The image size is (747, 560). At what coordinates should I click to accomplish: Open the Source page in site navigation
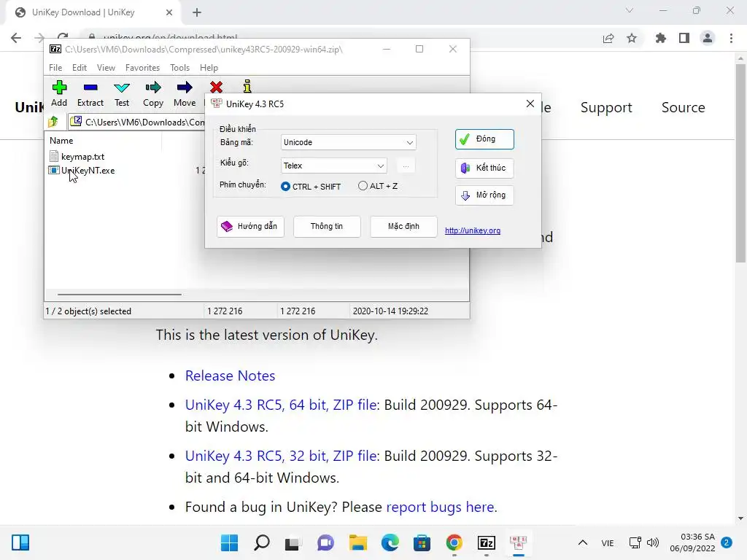(x=683, y=108)
